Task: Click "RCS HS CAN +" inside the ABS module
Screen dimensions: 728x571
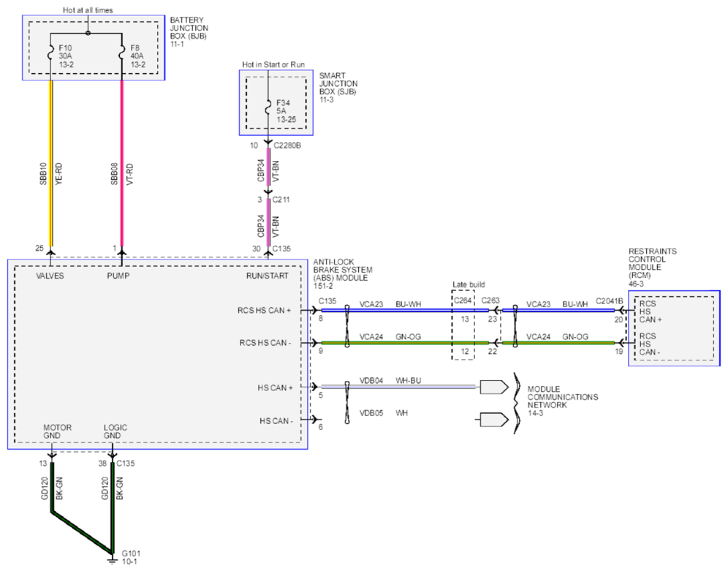Action: pyautogui.click(x=264, y=310)
